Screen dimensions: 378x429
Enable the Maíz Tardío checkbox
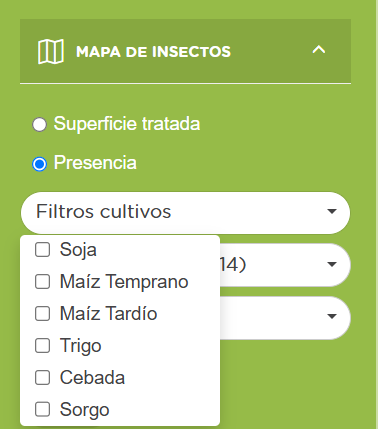(43, 314)
